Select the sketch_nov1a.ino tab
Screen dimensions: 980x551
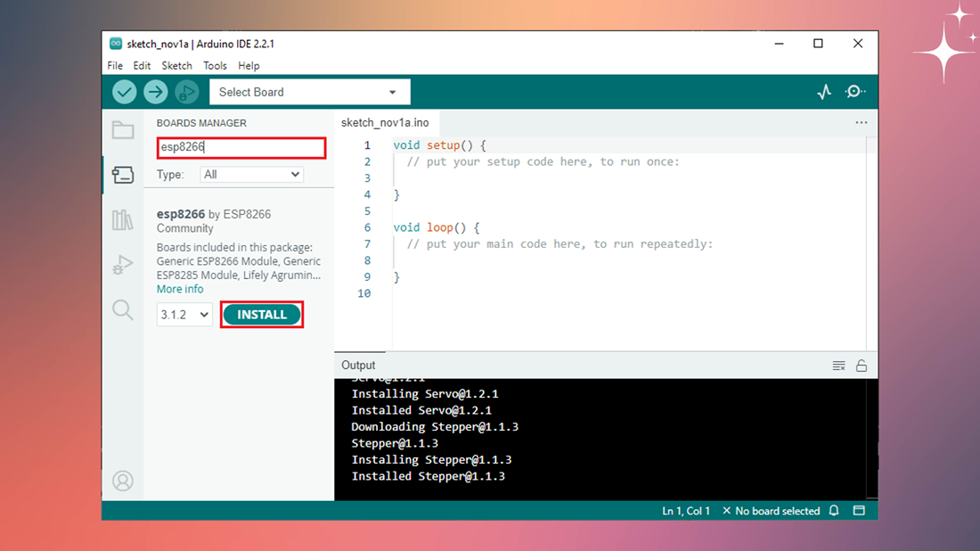(385, 122)
